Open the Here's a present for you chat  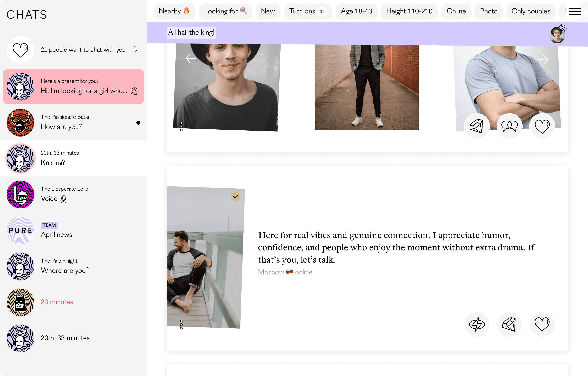(73, 87)
